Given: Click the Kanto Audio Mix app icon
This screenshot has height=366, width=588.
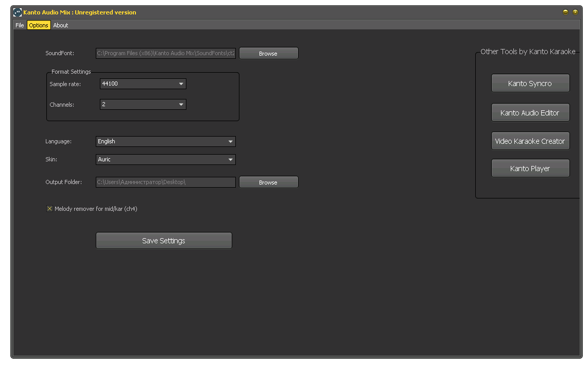Looking at the screenshot, I should coord(18,12).
